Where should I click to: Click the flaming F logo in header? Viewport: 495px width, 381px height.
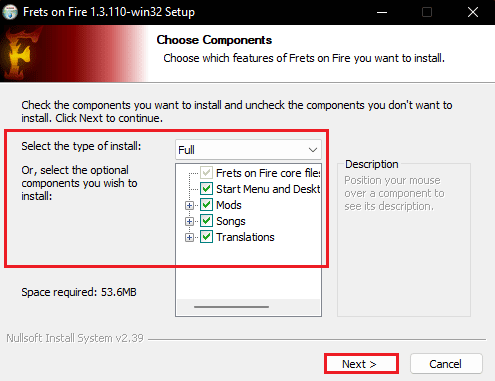[x=20, y=53]
